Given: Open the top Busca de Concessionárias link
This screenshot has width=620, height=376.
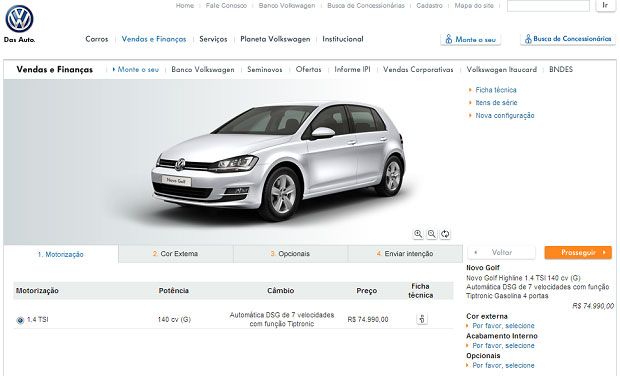Looking at the screenshot, I should pos(366,6).
